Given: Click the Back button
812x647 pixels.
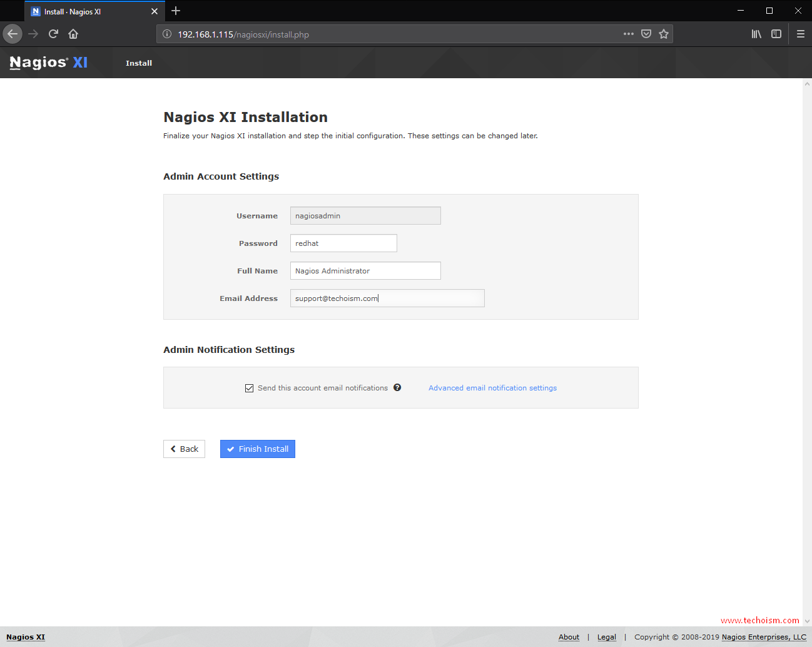Looking at the screenshot, I should point(184,449).
